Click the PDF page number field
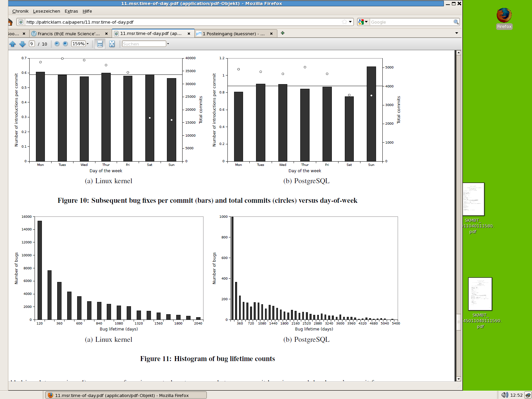This screenshot has width=532, height=399. point(32,44)
